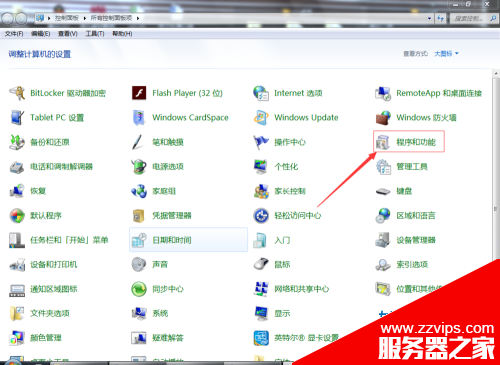Click 任务栏和「开始」菜单 link
The height and width of the screenshot is (365, 500).
pyautogui.click(x=69, y=240)
